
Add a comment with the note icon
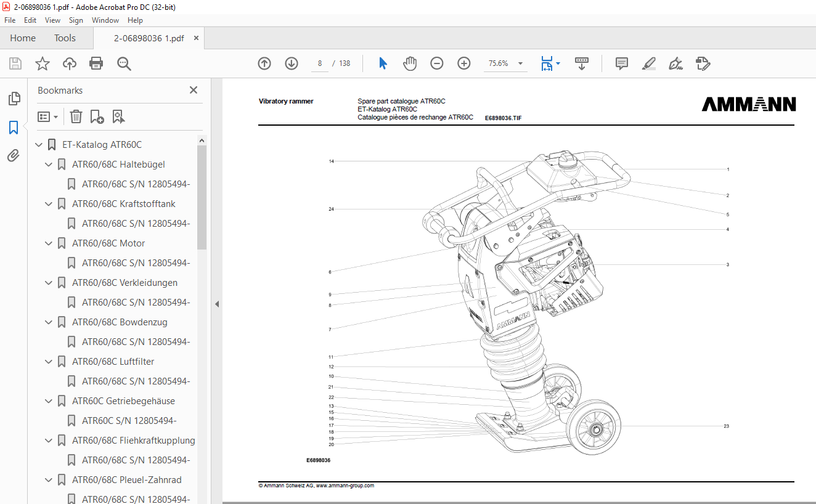tap(622, 63)
